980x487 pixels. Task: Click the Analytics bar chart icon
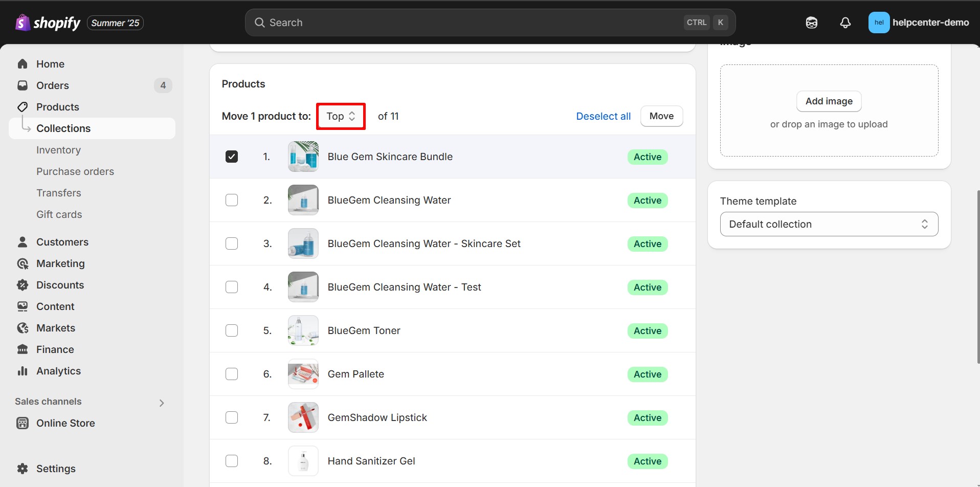pyautogui.click(x=23, y=371)
